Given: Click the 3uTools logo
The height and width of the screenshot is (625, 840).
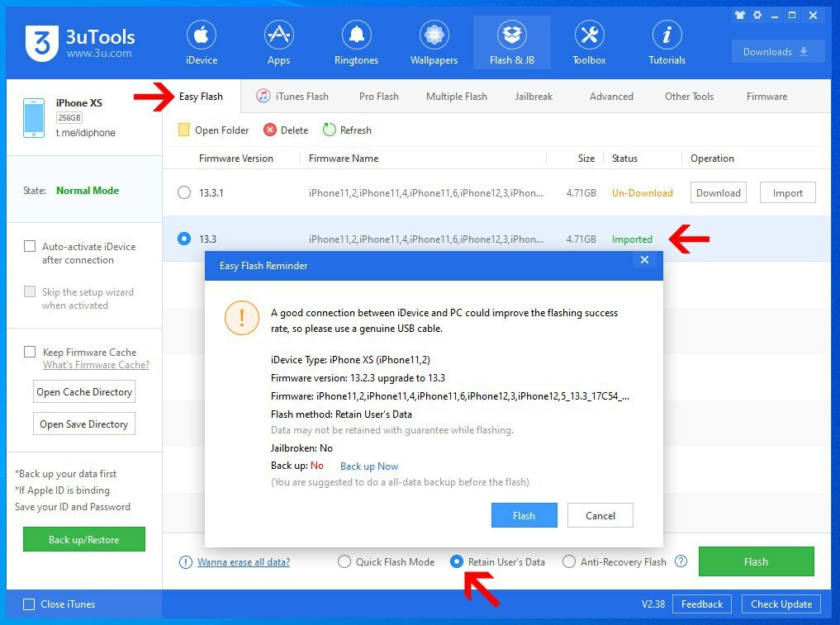Looking at the screenshot, I should coord(80,43).
